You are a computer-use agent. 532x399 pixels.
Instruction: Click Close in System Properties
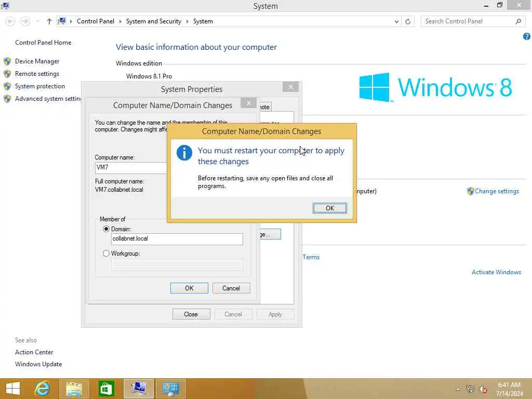191,314
